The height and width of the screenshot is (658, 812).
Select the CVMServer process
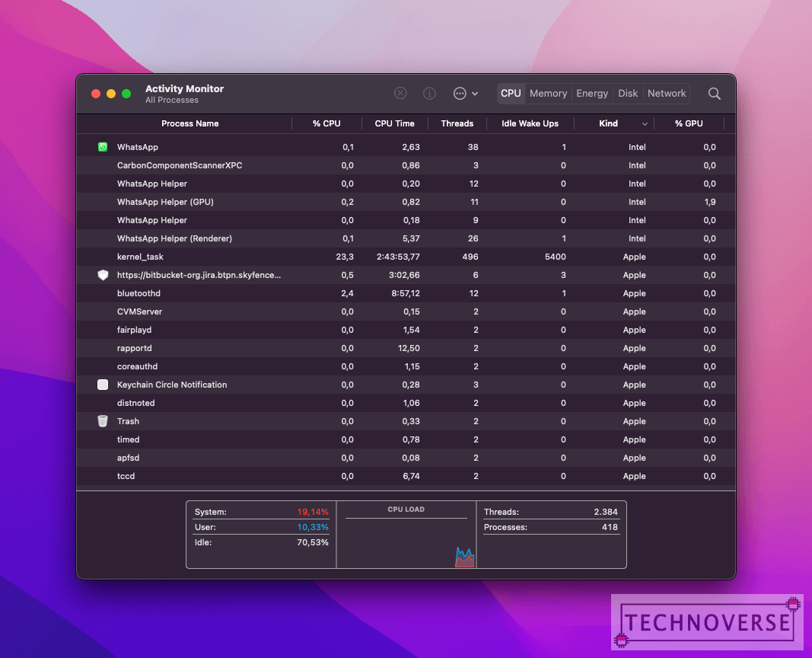pos(139,312)
